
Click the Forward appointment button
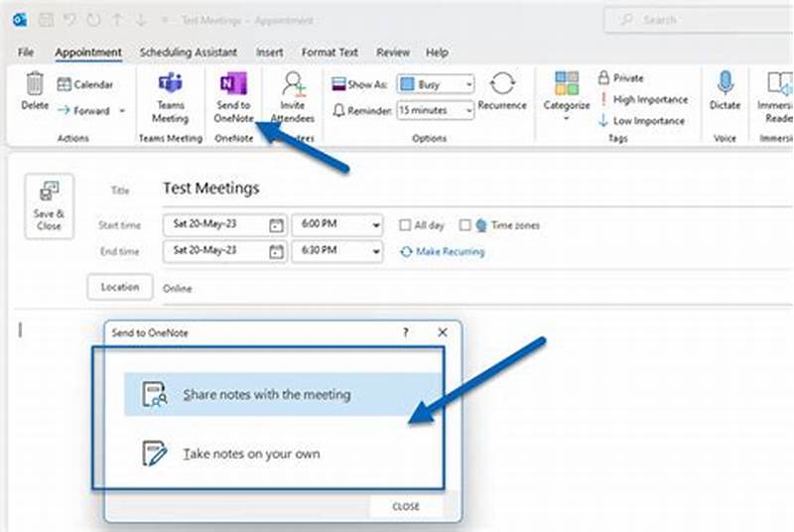[x=84, y=110]
